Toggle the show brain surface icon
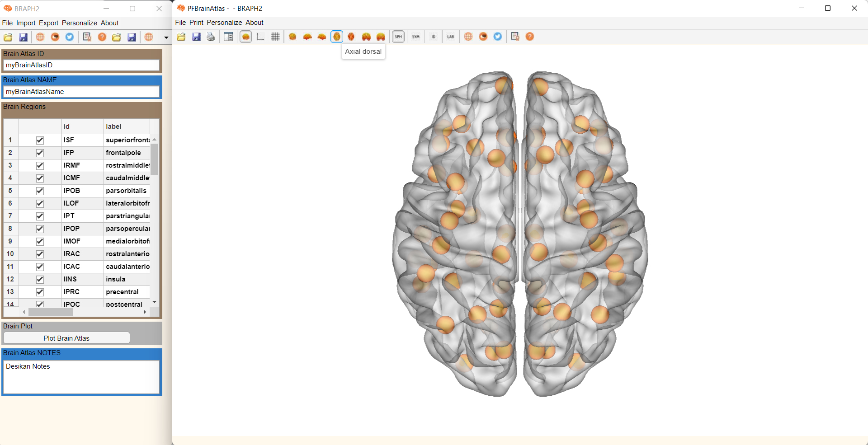 (246, 37)
